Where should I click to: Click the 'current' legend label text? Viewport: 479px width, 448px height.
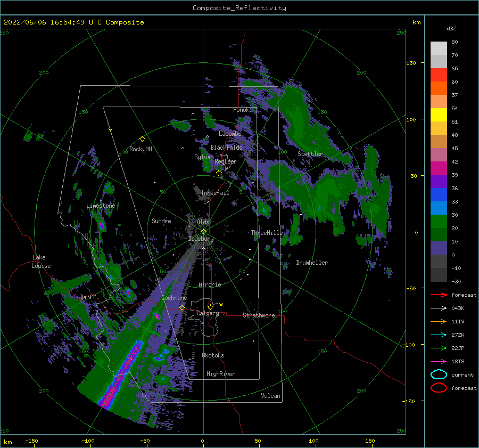(463, 374)
